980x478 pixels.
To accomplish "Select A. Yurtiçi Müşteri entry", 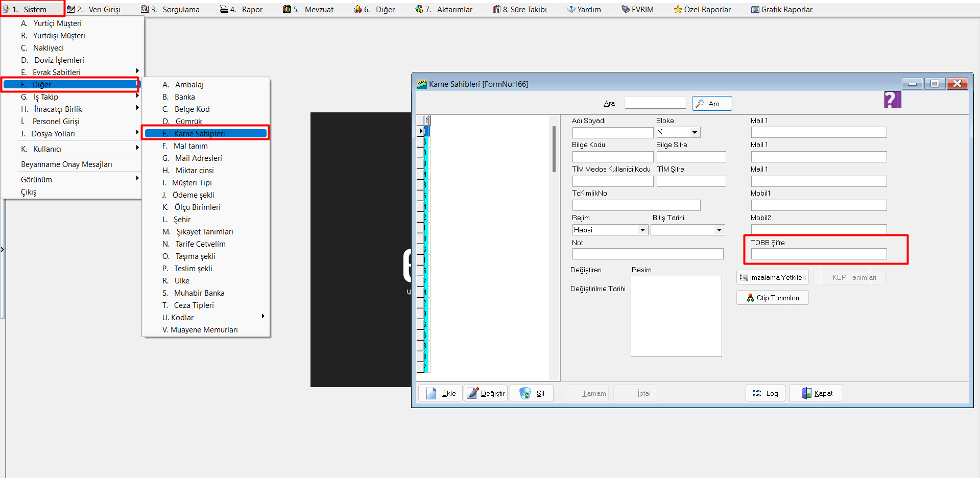I will point(71,23).
